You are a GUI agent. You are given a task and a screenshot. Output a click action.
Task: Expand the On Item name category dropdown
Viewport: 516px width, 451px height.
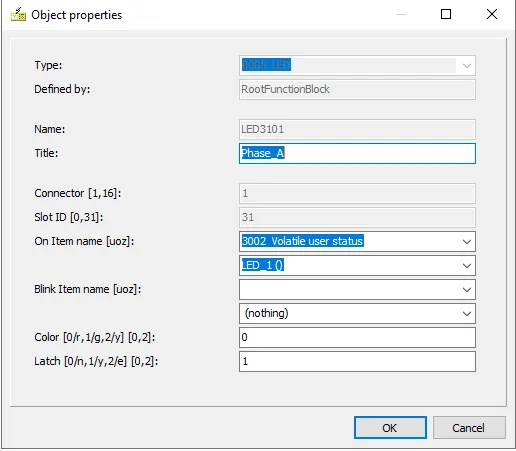coord(467,241)
